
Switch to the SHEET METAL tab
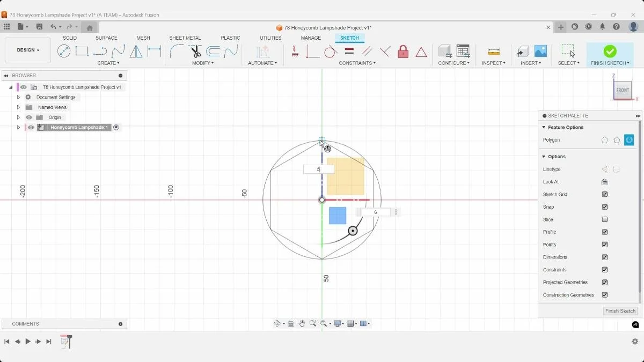(x=185, y=38)
